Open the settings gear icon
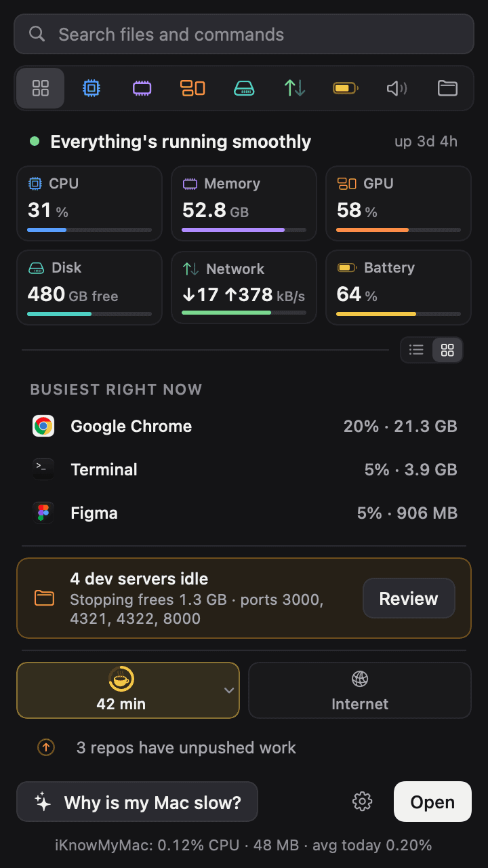The image size is (488, 868). (x=363, y=802)
